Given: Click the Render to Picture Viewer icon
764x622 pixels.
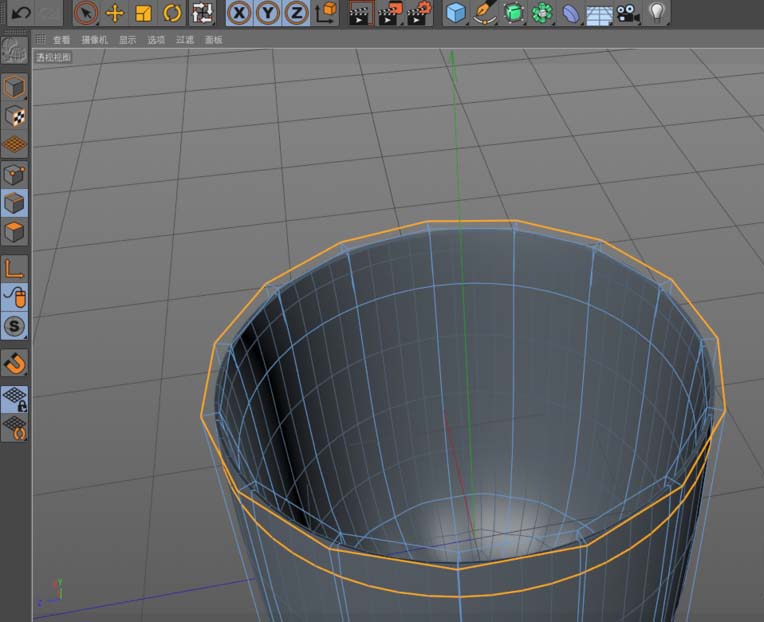Looking at the screenshot, I should [390, 13].
